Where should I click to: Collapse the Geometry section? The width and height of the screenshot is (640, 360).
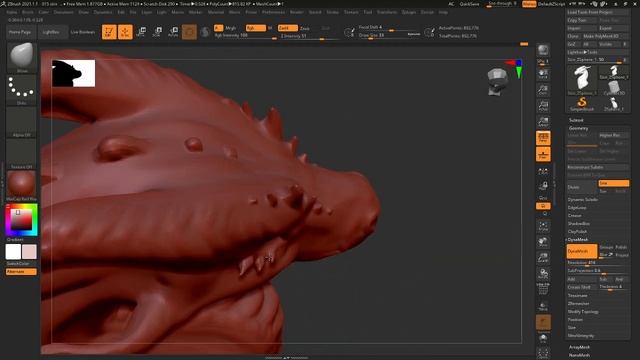click(579, 128)
